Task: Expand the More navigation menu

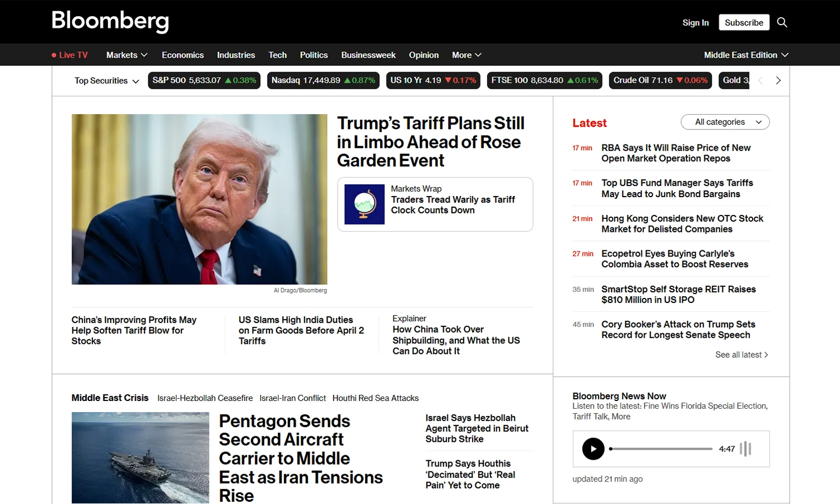Action: pyautogui.click(x=466, y=55)
